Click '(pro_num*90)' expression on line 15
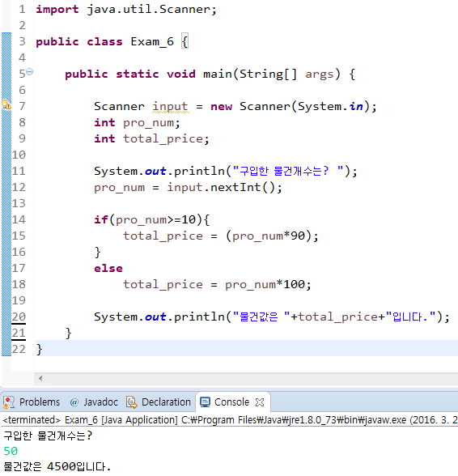Viewport: 458px width, 476px height. coord(269,236)
